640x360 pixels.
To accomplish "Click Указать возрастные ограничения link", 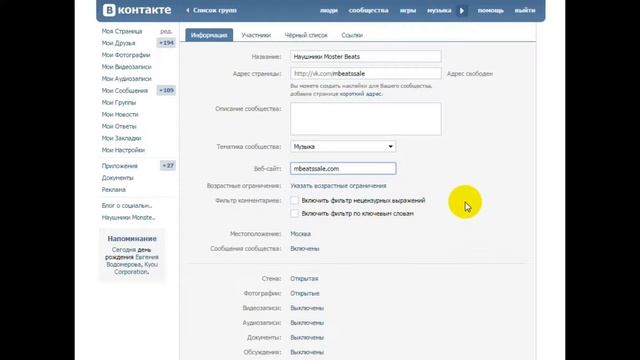I will 338,186.
